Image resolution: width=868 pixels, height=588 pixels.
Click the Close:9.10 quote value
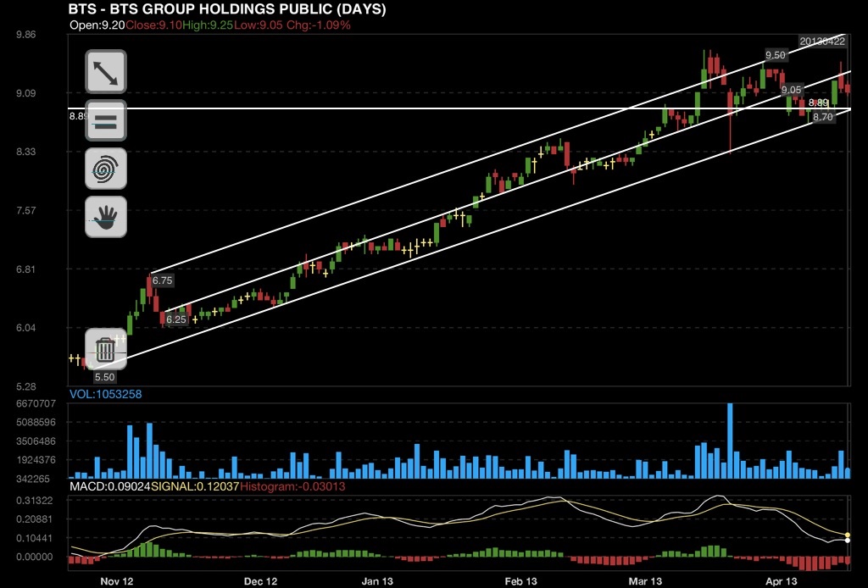click(154, 25)
